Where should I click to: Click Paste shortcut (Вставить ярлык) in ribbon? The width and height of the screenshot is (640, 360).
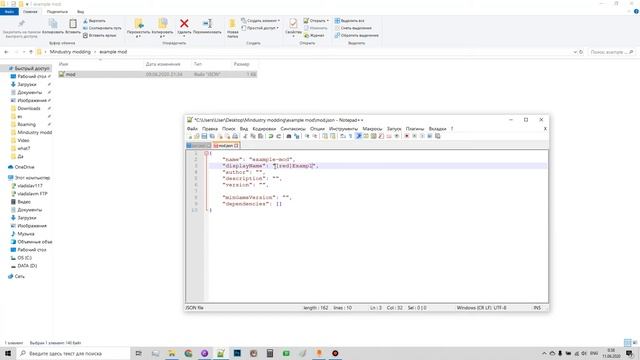pos(100,36)
